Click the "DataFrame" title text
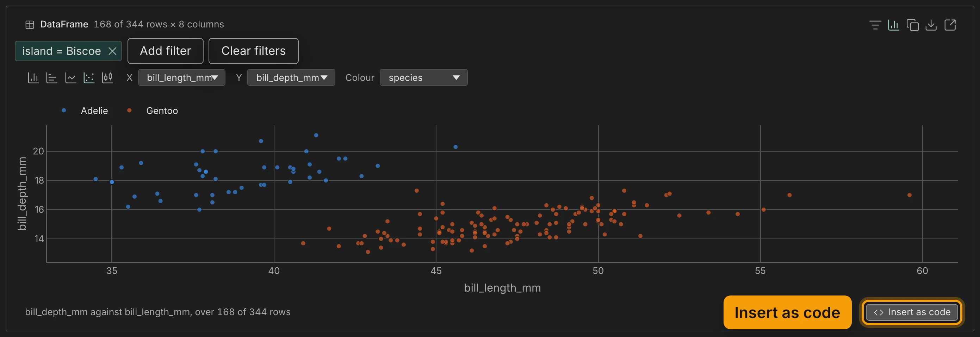The height and width of the screenshot is (337, 980). click(64, 24)
